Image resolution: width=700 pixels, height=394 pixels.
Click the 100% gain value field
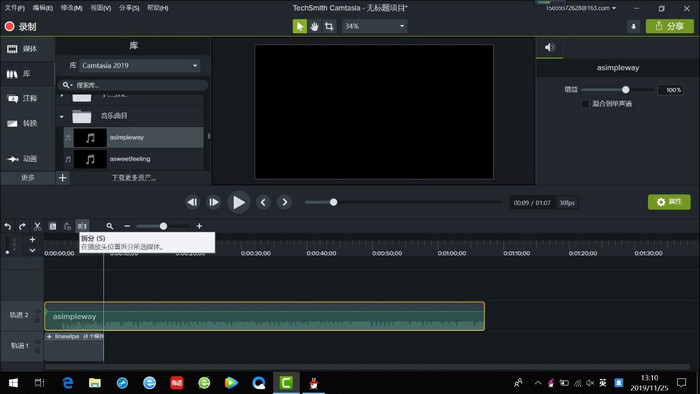click(x=671, y=90)
